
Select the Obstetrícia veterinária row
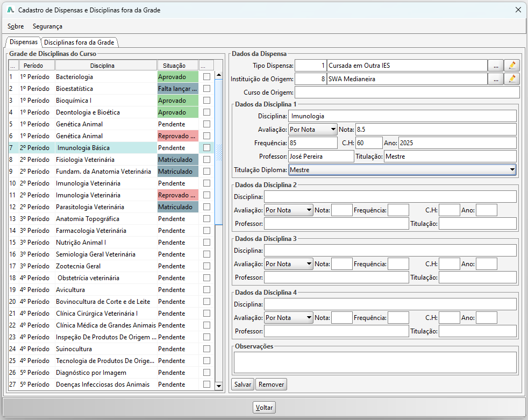pyautogui.click(x=111, y=278)
